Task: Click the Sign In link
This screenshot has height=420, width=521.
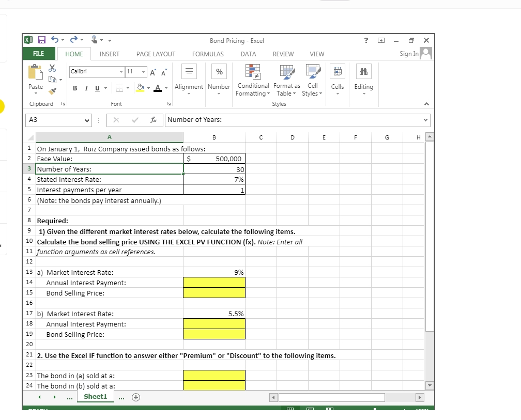Action: pyautogui.click(x=410, y=54)
